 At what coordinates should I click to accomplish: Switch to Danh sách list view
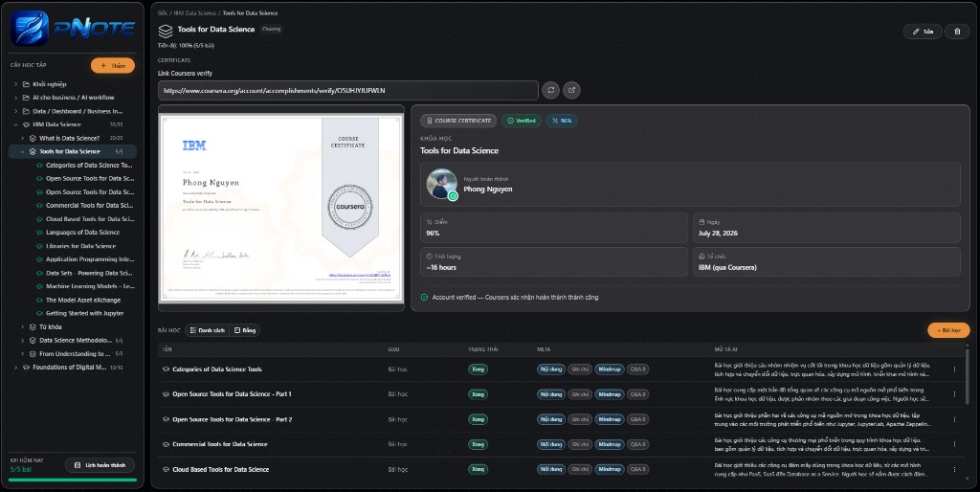click(208, 330)
